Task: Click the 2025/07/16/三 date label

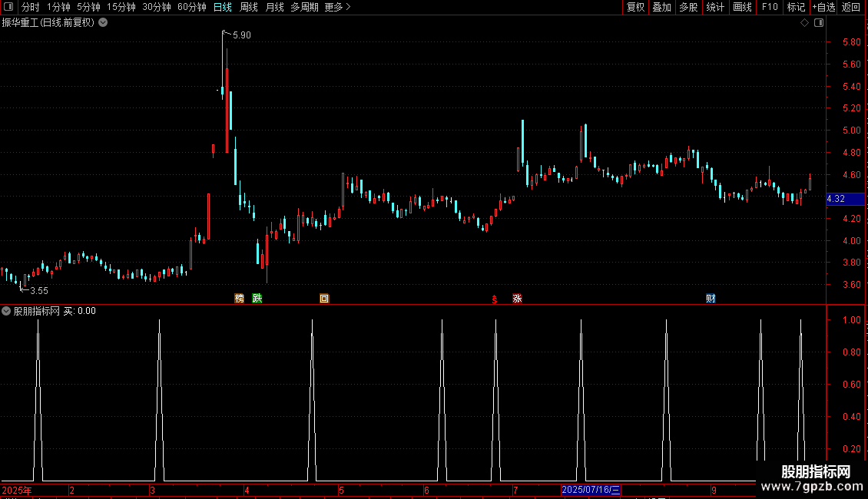Action: (x=591, y=490)
